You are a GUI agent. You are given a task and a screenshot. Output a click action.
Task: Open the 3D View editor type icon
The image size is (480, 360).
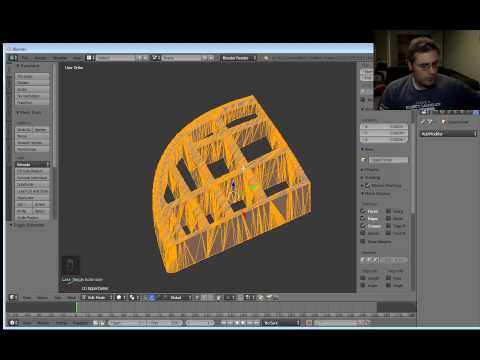12,297
